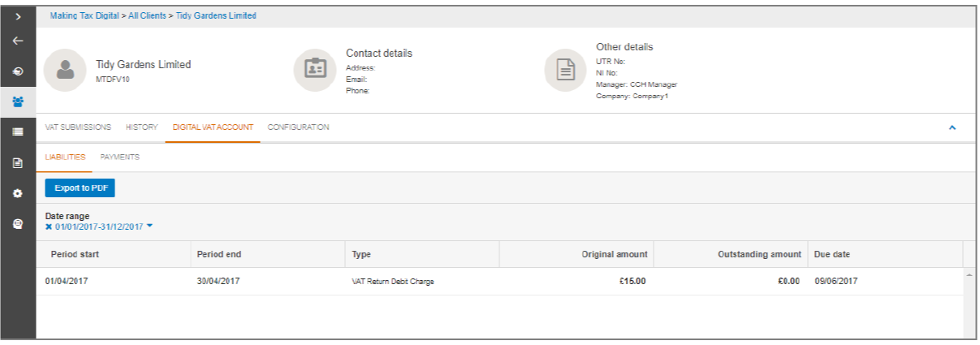Open the document report icon in sidebar
Screen dimensions: 980x345
tap(18, 162)
